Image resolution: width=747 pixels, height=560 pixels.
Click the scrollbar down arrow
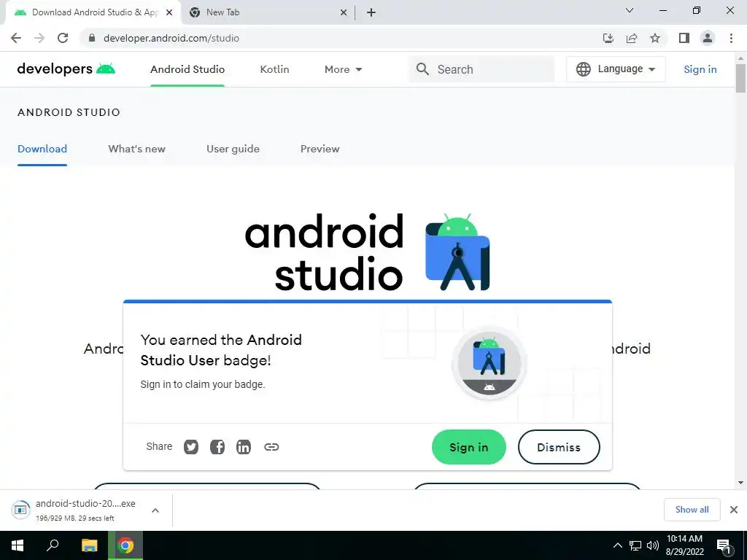tap(740, 483)
